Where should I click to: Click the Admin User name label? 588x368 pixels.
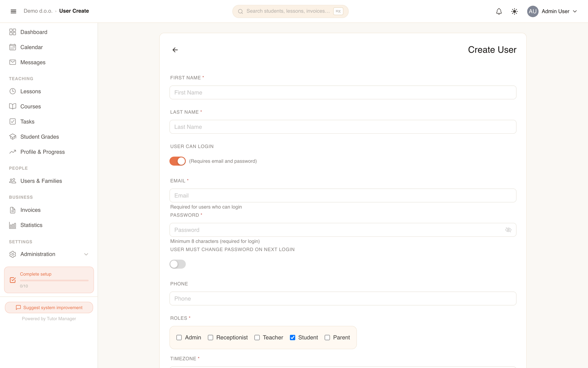pyautogui.click(x=555, y=11)
